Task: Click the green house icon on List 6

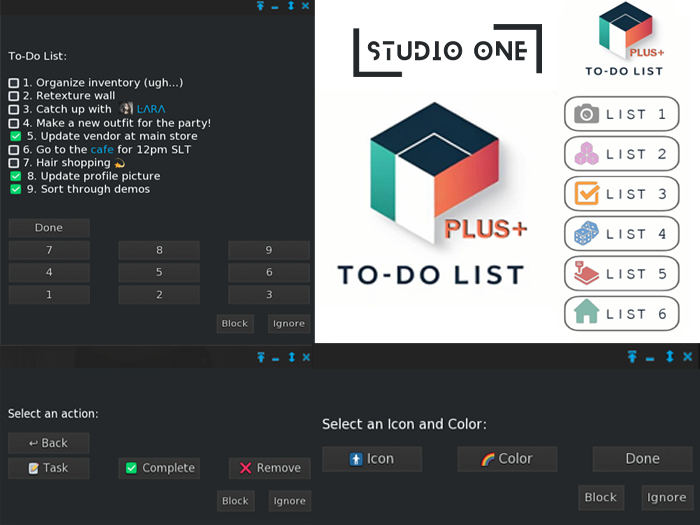Action: [x=586, y=311]
